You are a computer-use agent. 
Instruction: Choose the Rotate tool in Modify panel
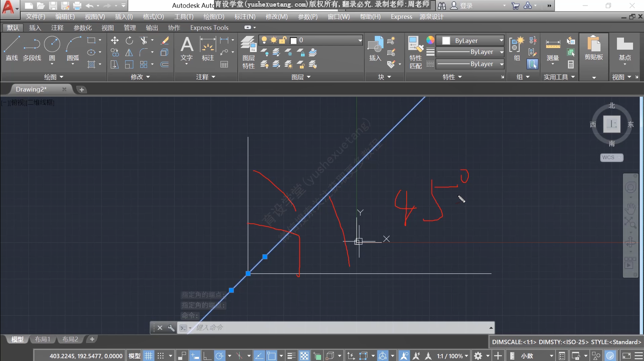(x=129, y=40)
